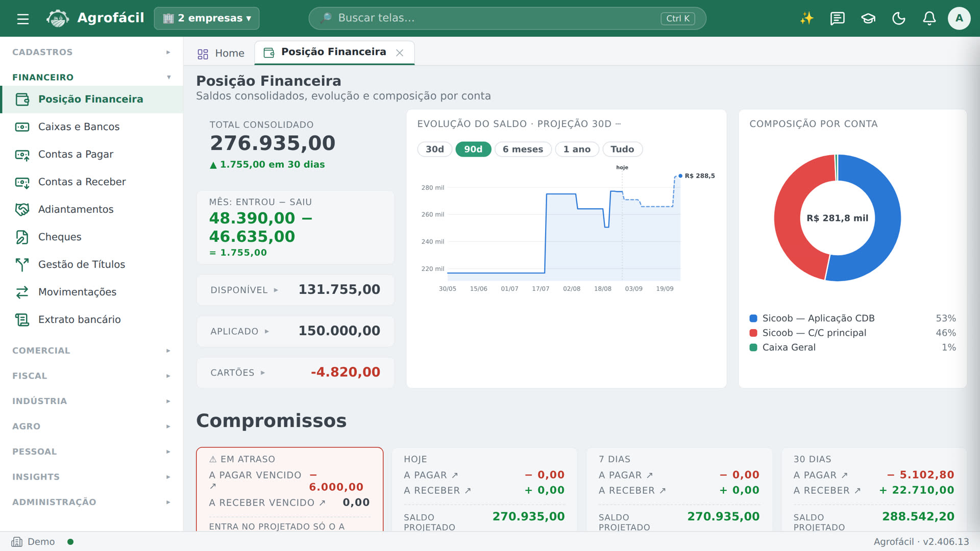Open the user avatar A menu

click(x=959, y=18)
